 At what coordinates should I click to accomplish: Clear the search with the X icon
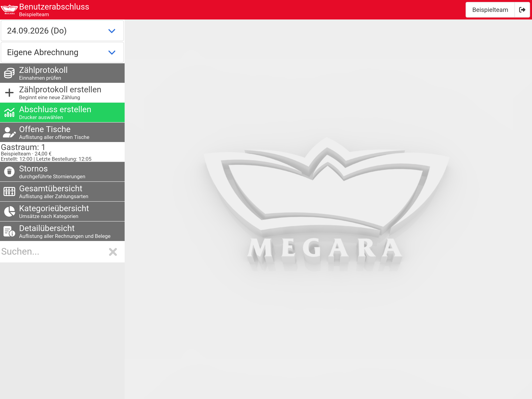click(x=113, y=252)
